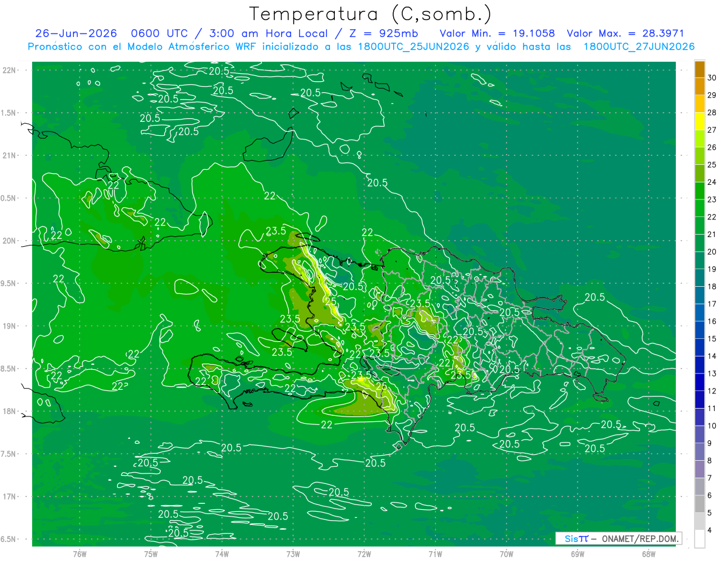
Task: Click the teal legend swatch between 18 and 19
Action: click(699, 278)
